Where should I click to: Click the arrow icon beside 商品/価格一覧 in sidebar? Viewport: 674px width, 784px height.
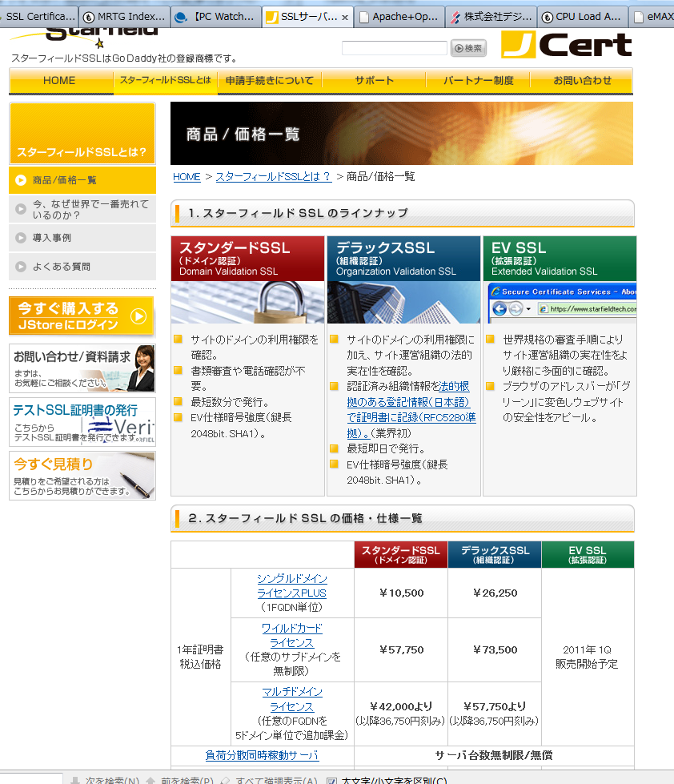[x=21, y=180]
